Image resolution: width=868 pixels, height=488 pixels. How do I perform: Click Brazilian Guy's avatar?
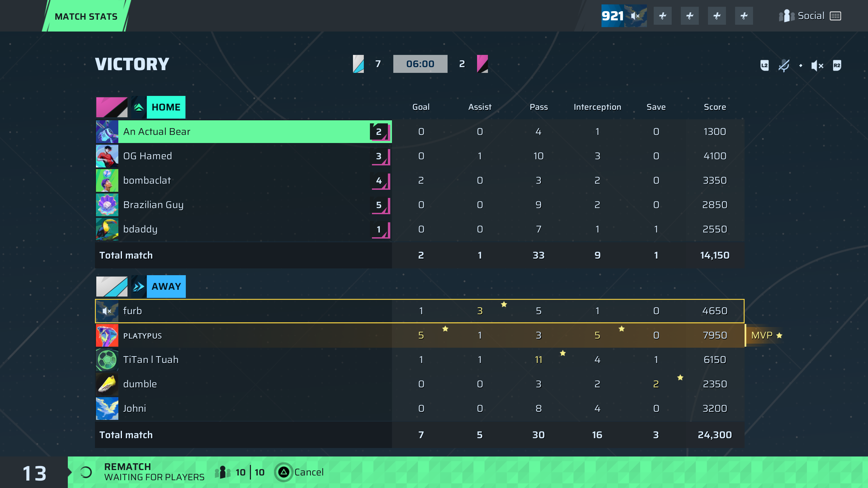click(107, 205)
